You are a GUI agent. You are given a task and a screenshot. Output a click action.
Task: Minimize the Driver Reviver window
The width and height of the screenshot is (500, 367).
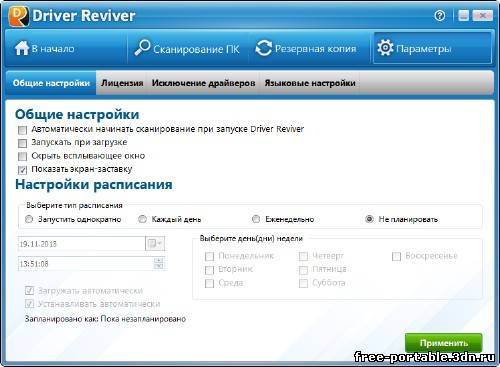(463, 15)
